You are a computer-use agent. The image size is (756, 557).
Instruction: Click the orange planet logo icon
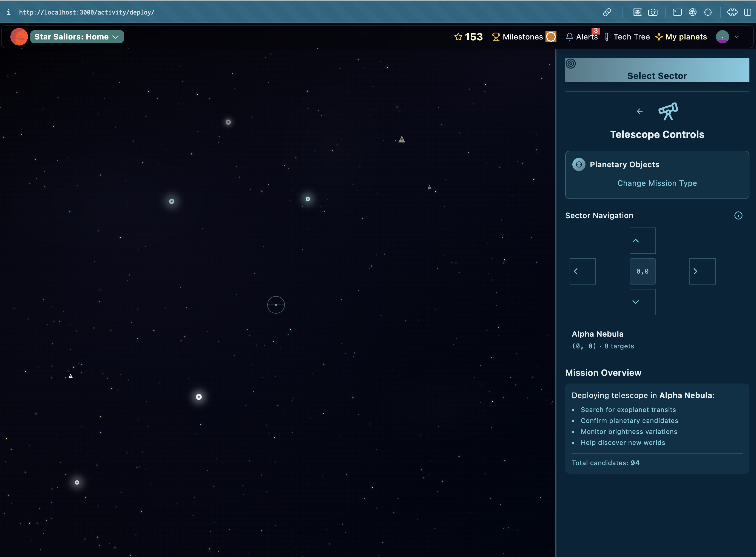(x=19, y=37)
